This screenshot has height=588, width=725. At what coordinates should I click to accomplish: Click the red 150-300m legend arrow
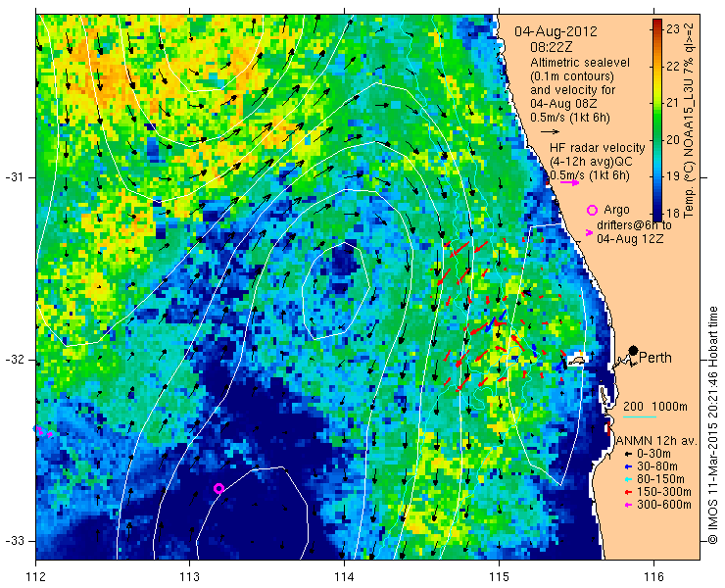coord(628,492)
